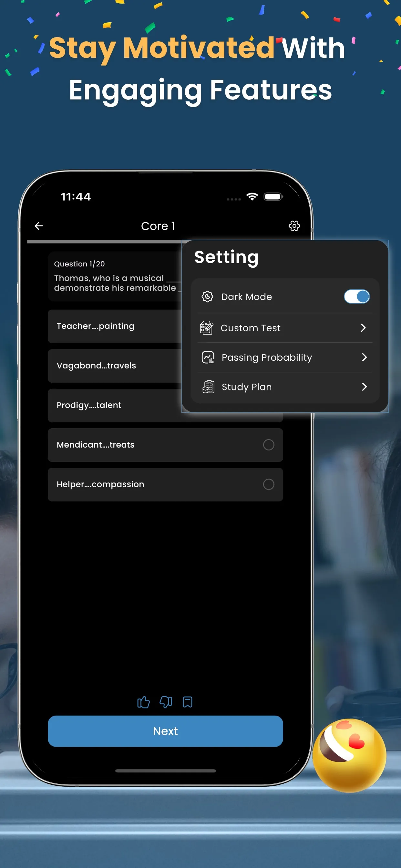Tap the home indicator bar
The image size is (401, 868).
(x=165, y=770)
